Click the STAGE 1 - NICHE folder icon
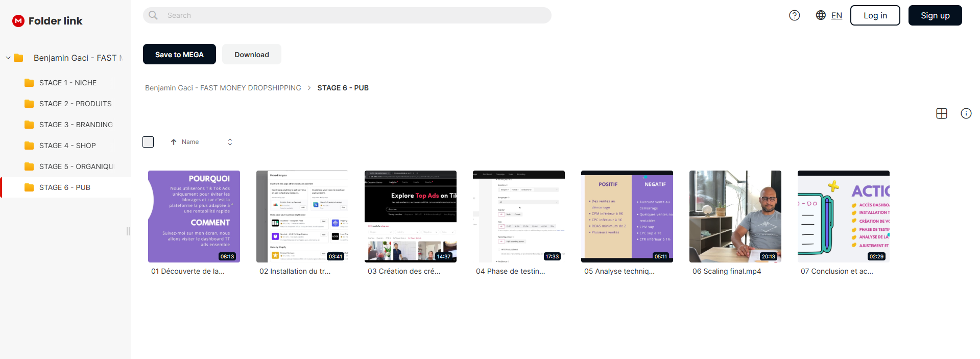The image size is (980, 359). click(x=29, y=83)
